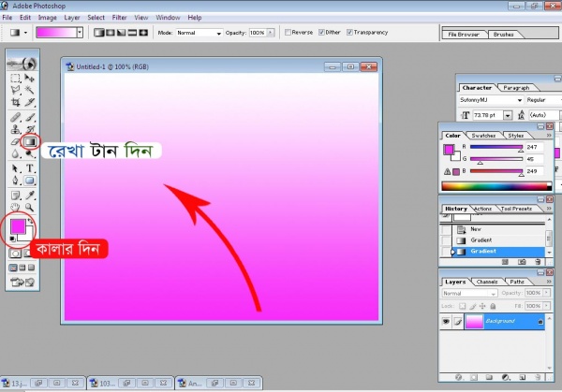Select the Eyedropper tool

pyautogui.click(x=30, y=196)
